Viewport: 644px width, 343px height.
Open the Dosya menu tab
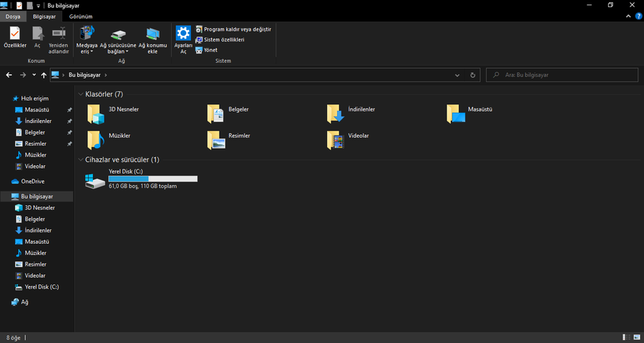click(x=13, y=16)
